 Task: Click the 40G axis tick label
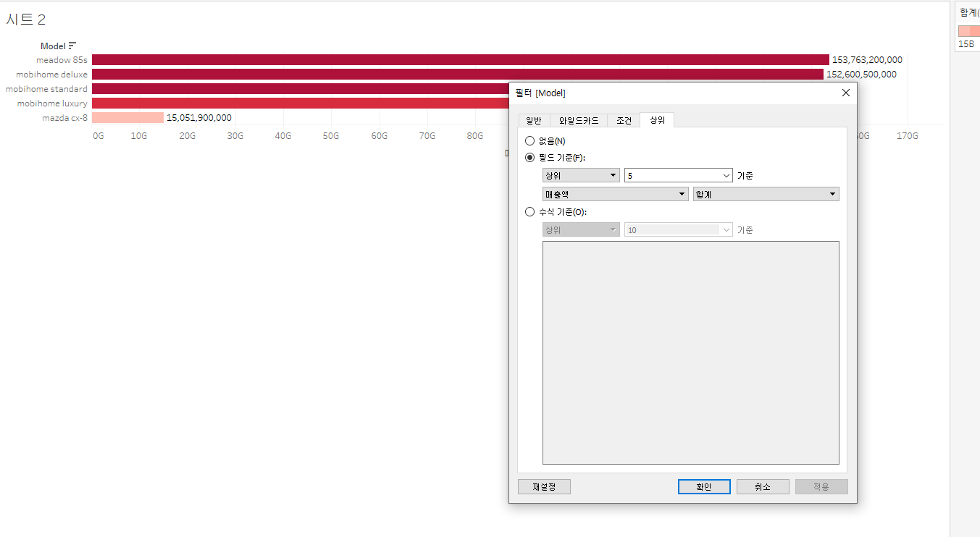(283, 135)
